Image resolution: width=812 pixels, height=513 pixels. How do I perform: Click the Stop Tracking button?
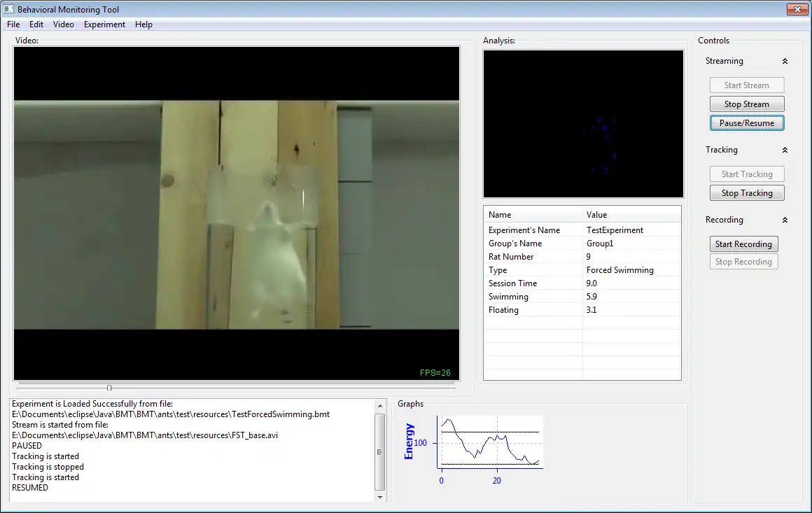(x=747, y=193)
